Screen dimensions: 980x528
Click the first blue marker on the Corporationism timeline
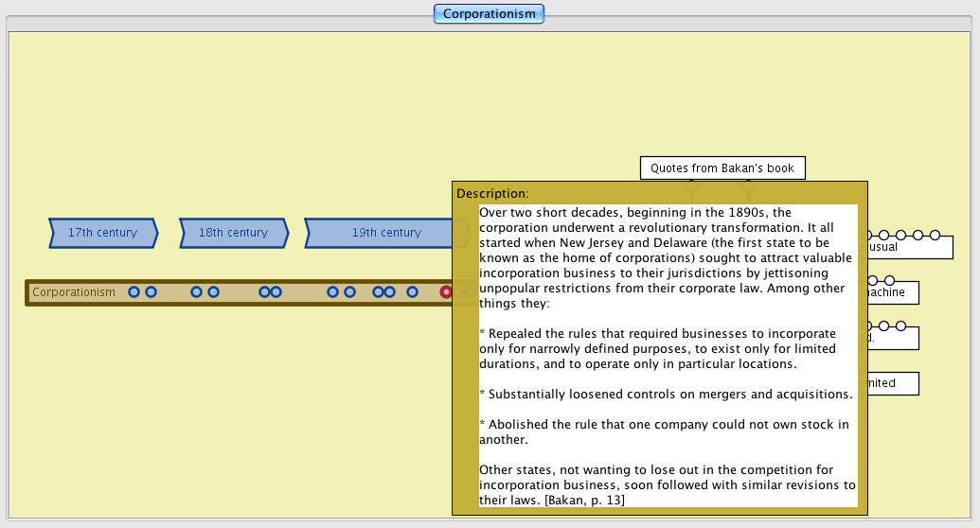click(x=134, y=292)
